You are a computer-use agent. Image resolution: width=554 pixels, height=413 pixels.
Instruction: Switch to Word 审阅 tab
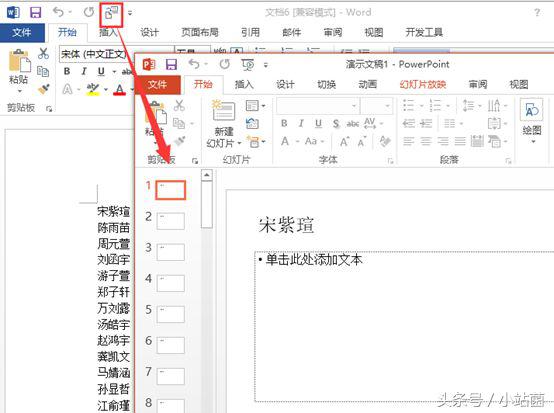tap(333, 33)
